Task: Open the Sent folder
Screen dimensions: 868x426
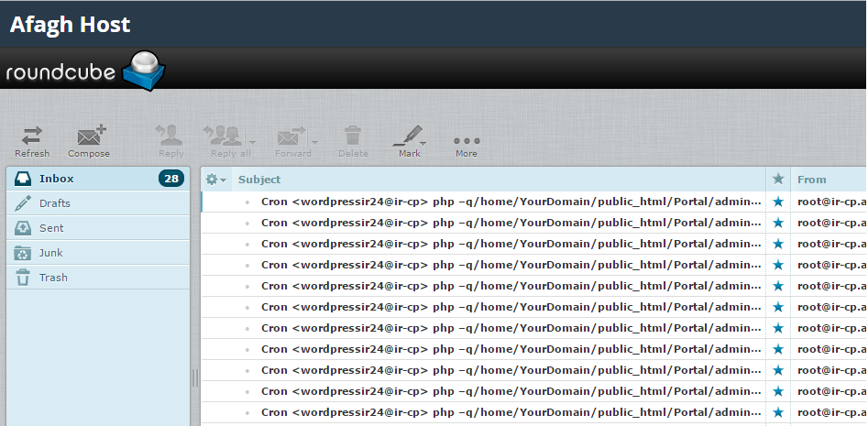Action: [x=98, y=228]
